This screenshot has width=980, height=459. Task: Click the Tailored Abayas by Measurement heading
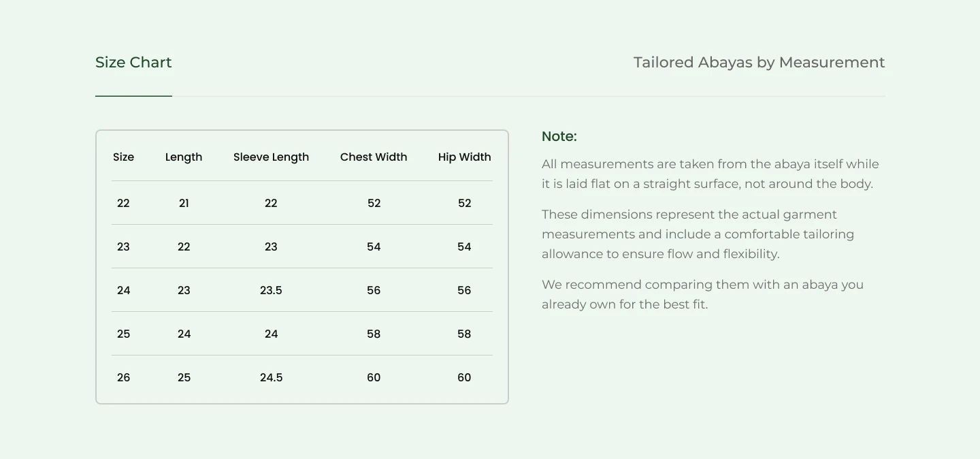(759, 63)
